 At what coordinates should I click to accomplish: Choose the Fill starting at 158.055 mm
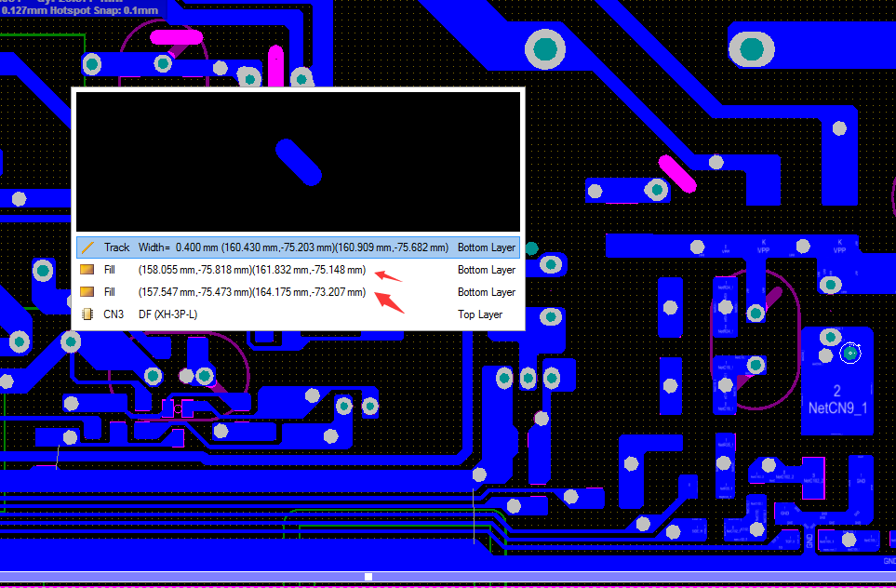point(251,270)
